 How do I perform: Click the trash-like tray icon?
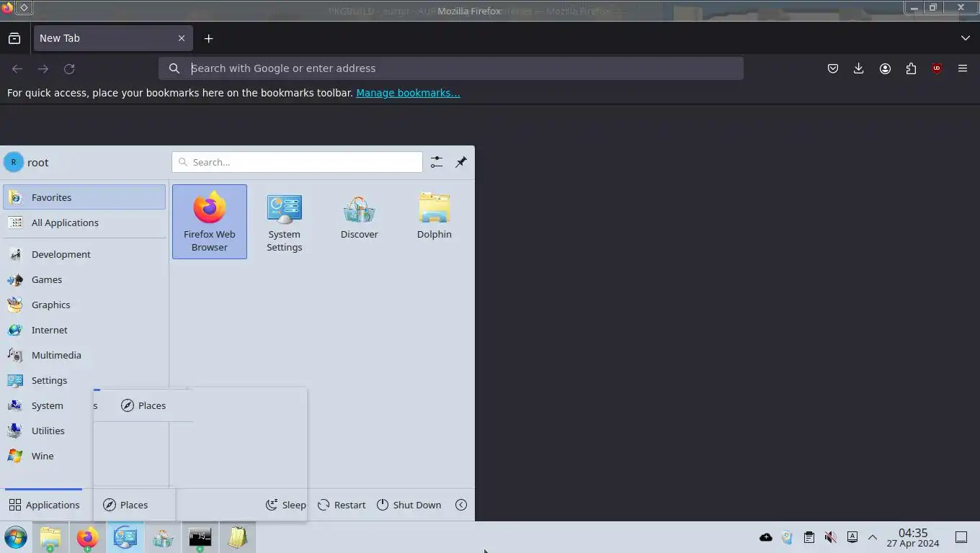[788, 537]
